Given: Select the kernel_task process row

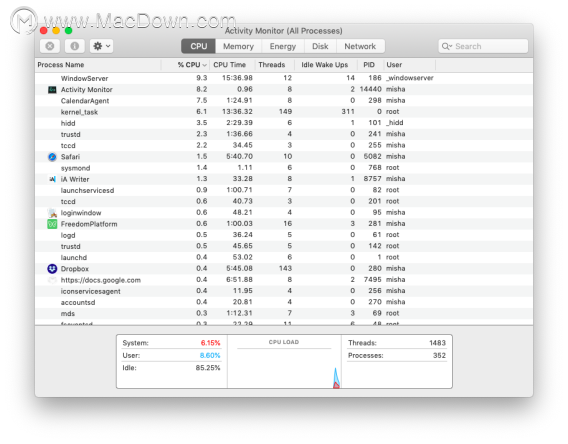Looking at the screenshot, I should click(284, 112).
